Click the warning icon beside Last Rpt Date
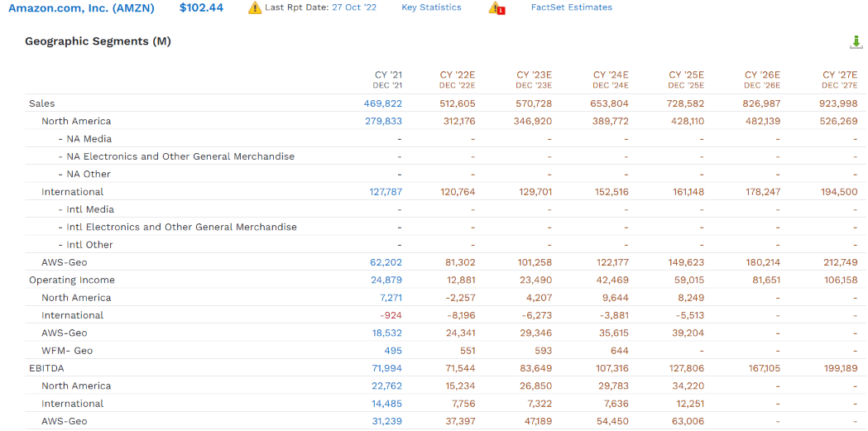The image size is (868, 431). coord(255,7)
